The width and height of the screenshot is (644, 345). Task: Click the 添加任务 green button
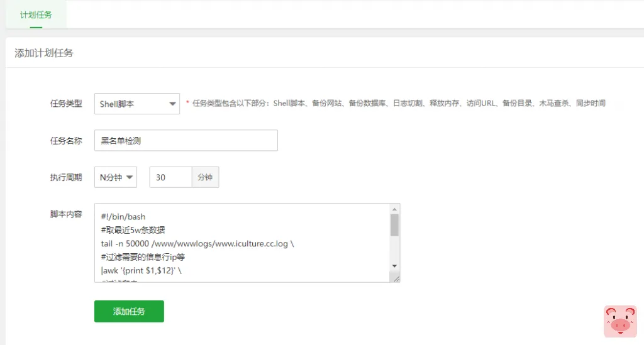click(x=129, y=311)
